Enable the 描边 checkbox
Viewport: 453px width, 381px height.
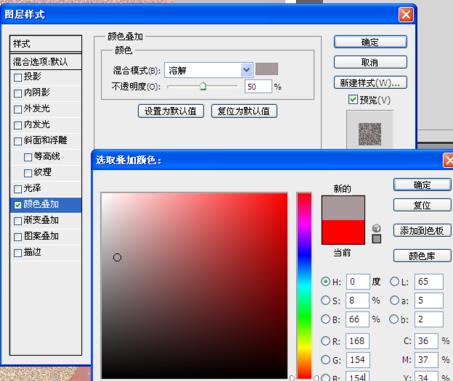pyautogui.click(x=18, y=253)
